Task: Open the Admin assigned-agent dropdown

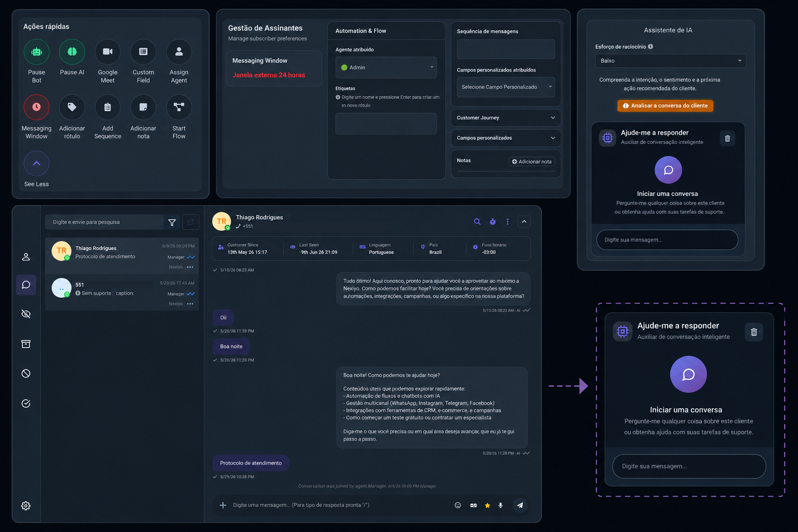Action: click(386, 68)
